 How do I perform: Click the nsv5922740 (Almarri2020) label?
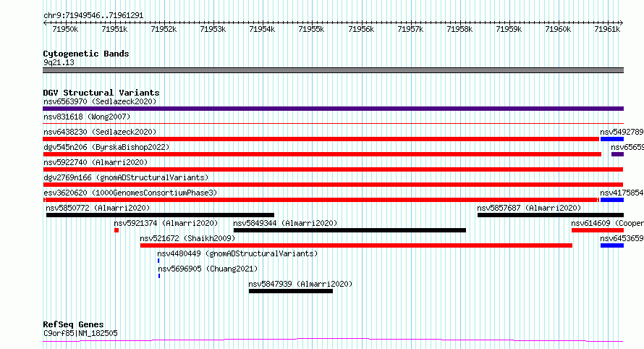pos(96,162)
